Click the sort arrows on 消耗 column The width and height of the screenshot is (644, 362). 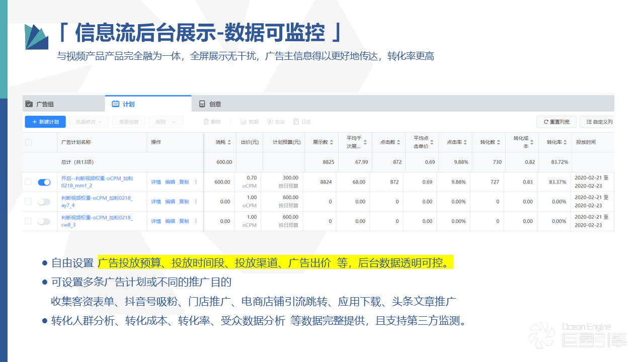pyautogui.click(x=229, y=142)
